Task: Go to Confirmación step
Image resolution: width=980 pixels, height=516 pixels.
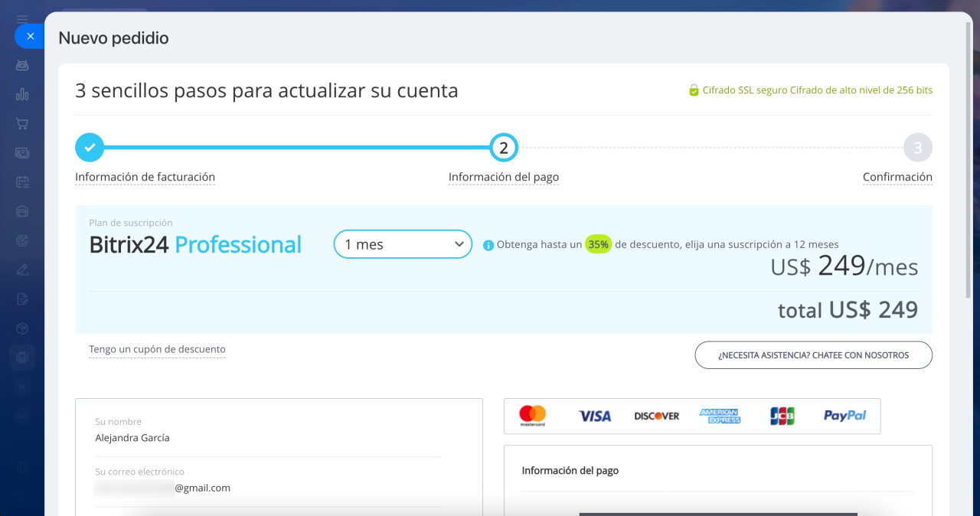Action: pos(897,177)
